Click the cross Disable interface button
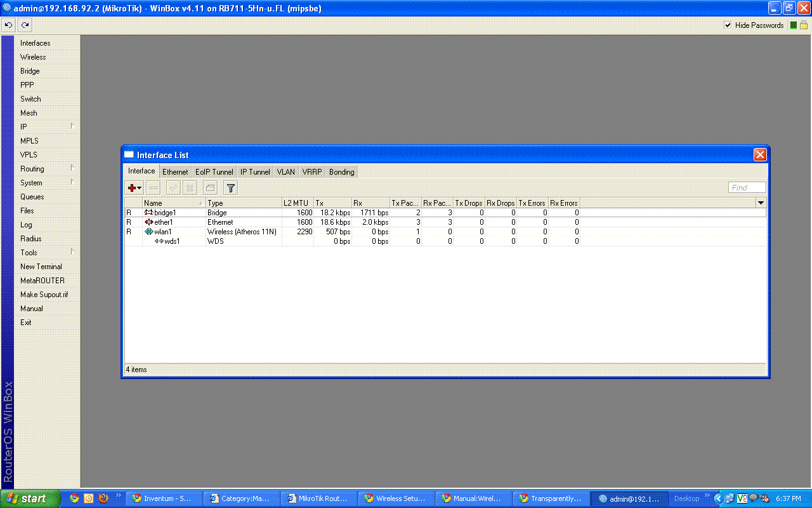The image size is (812, 508). (190, 188)
